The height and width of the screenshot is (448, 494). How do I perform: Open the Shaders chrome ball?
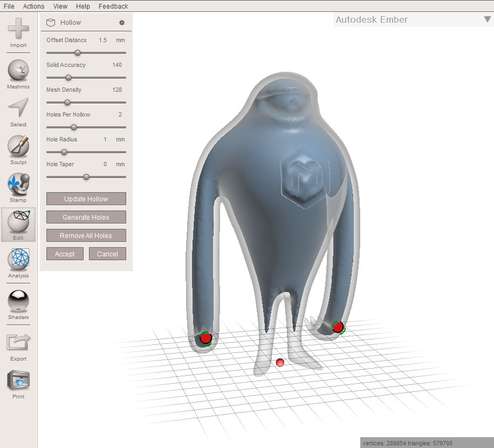pos(18,301)
